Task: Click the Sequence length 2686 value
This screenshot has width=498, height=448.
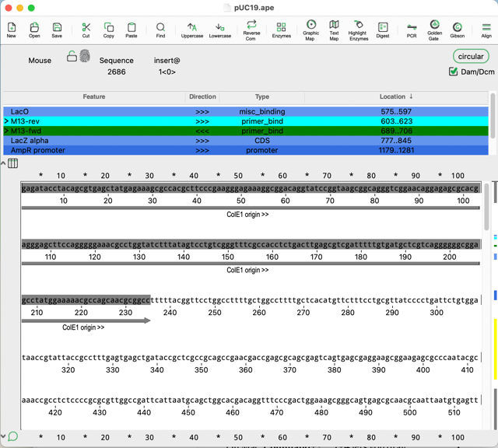Action: tap(116, 72)
